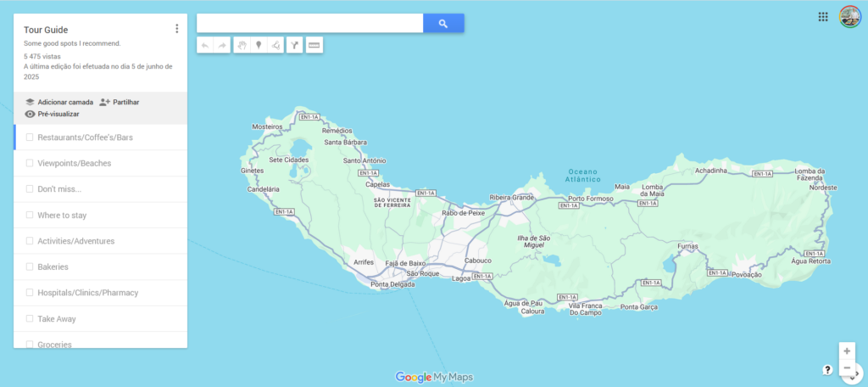The width and height of the screenshot is (868, 387).
Task: Click the blue search magnifier button
Action: pyautogui.click(x=443, y=24)
